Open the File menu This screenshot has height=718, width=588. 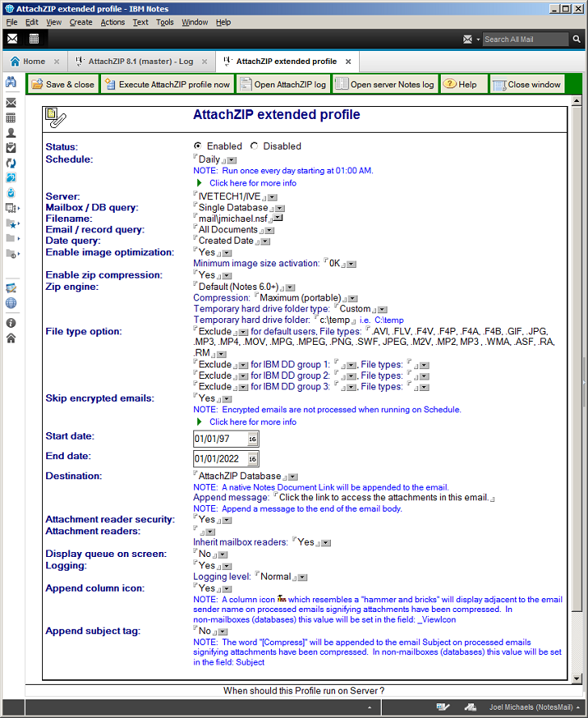coord(12,22)
